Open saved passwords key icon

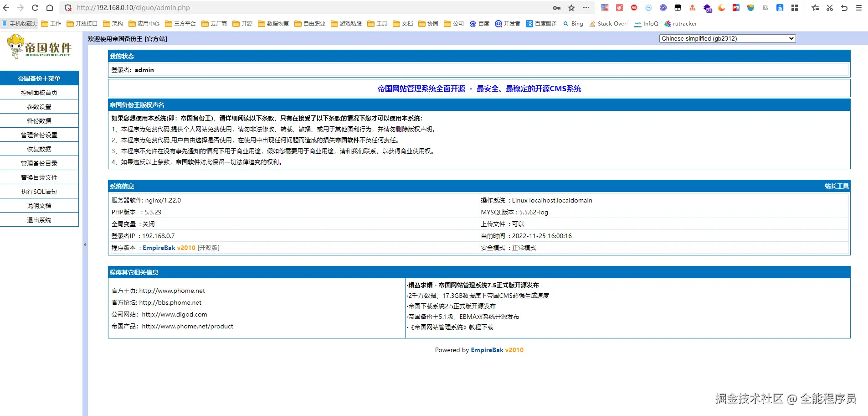(x=557, y=8)
